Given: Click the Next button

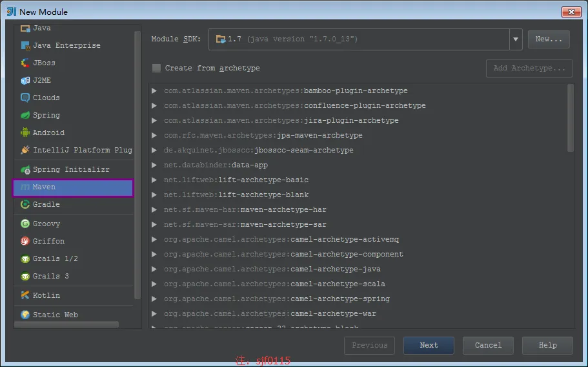Looking at the screenshot, I should pos(429,345).
